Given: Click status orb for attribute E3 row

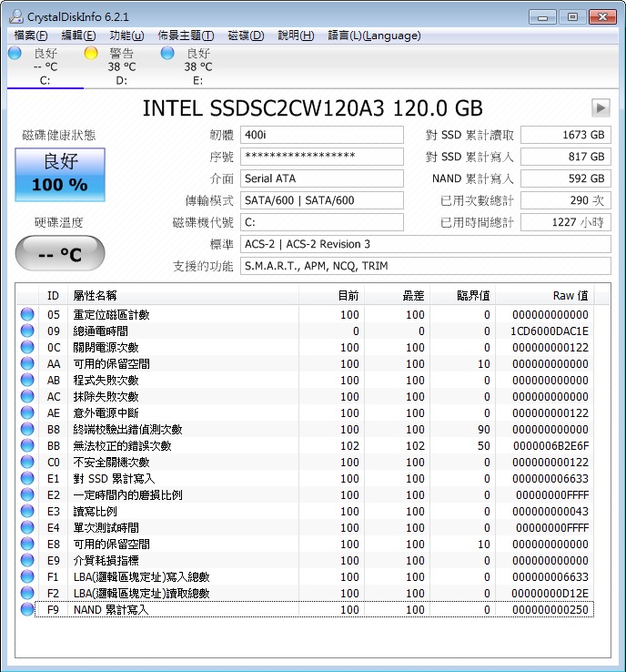Looking at the screenshot, I should click(x=27, y=511).
